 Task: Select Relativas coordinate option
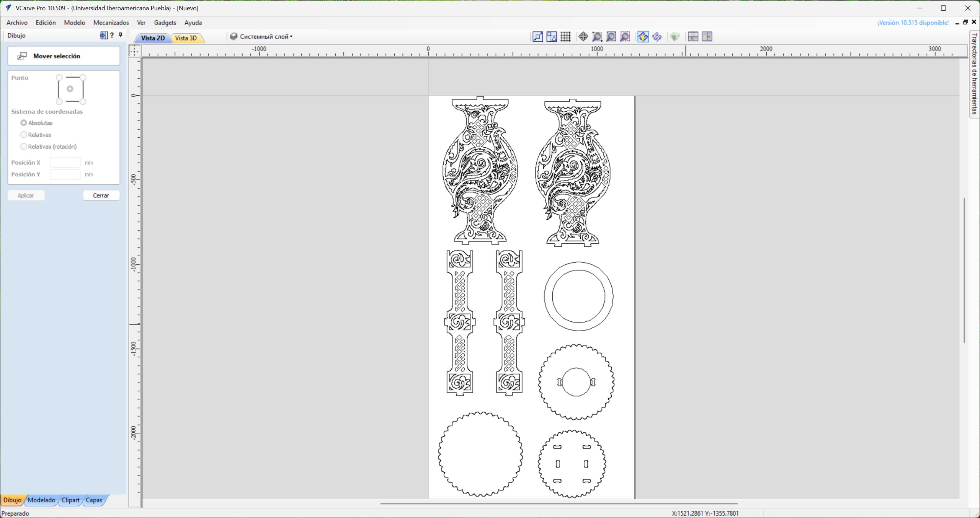pyautogui.click(x=24, y=135)
